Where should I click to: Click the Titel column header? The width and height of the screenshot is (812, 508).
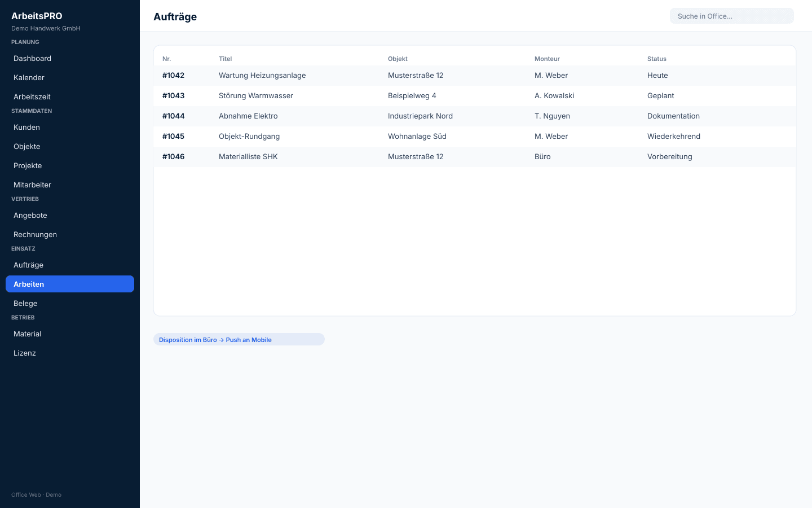(225, 59)
